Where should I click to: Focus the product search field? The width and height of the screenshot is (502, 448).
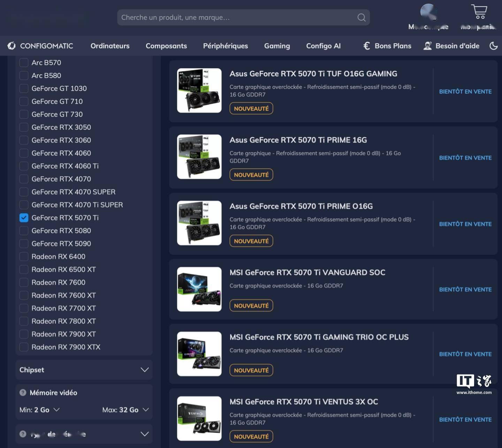coord(243,17)
